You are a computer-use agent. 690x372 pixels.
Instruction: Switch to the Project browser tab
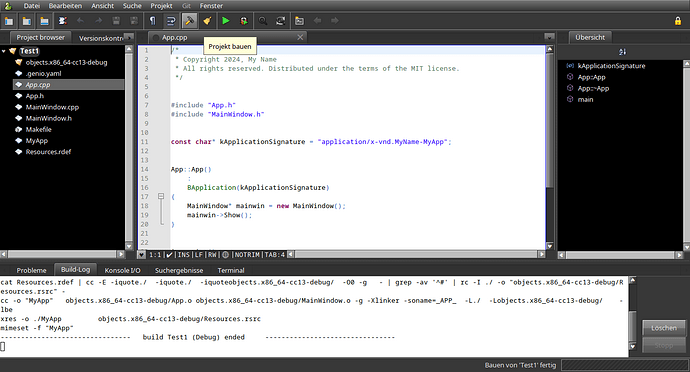tap(40, 37)
